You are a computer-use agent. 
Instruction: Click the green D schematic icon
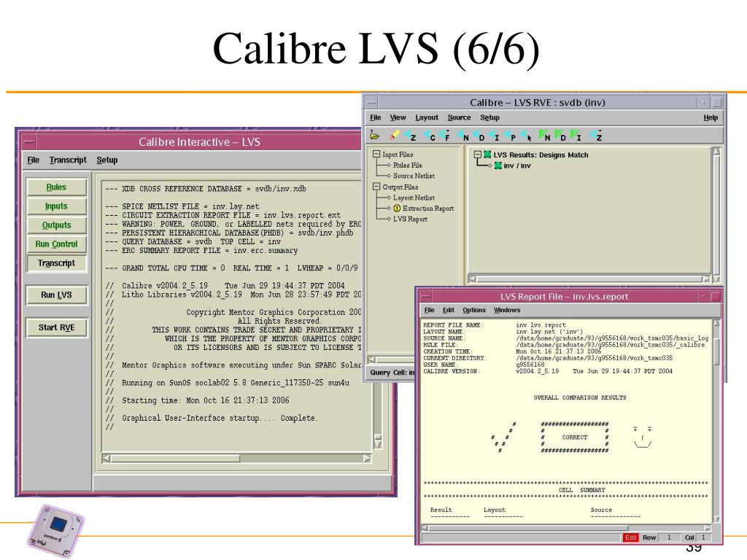[x=560, y=136]
